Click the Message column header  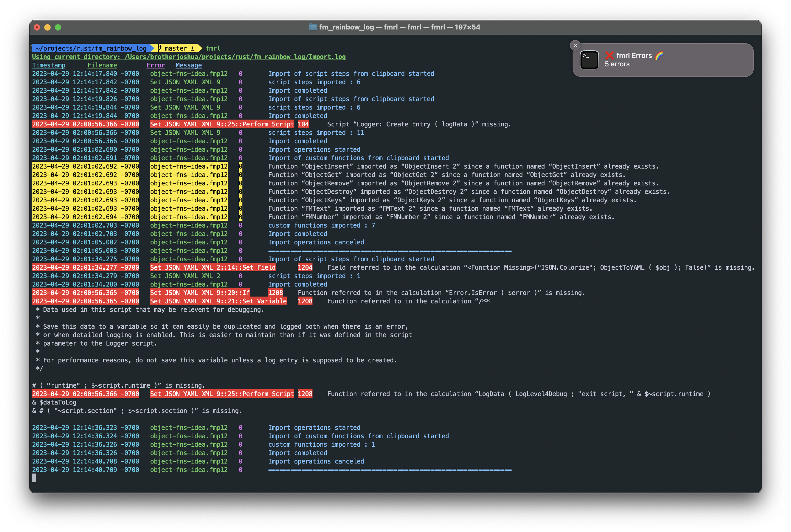point(189,65)
